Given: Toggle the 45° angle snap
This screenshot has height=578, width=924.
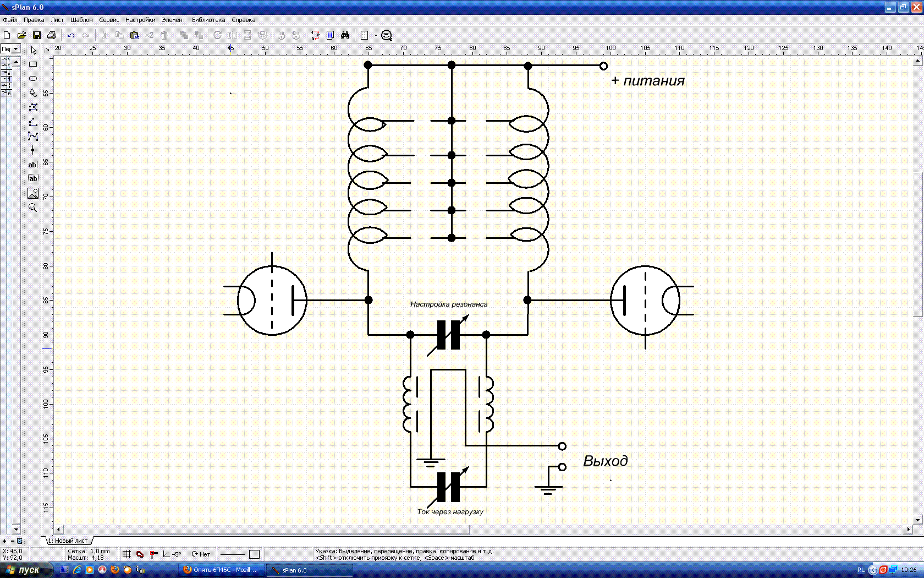Looking at the screenshot, I should pos(172,554).
